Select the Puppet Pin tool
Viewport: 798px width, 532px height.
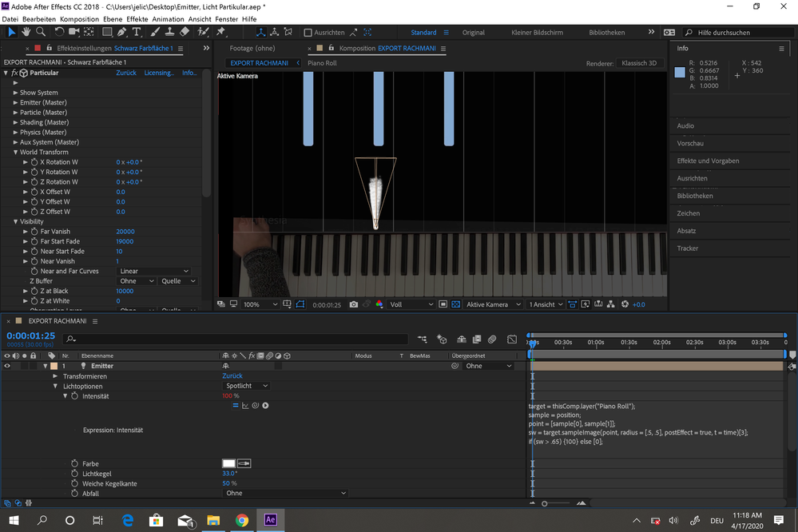pyautogui.click(x=220, y=32)
